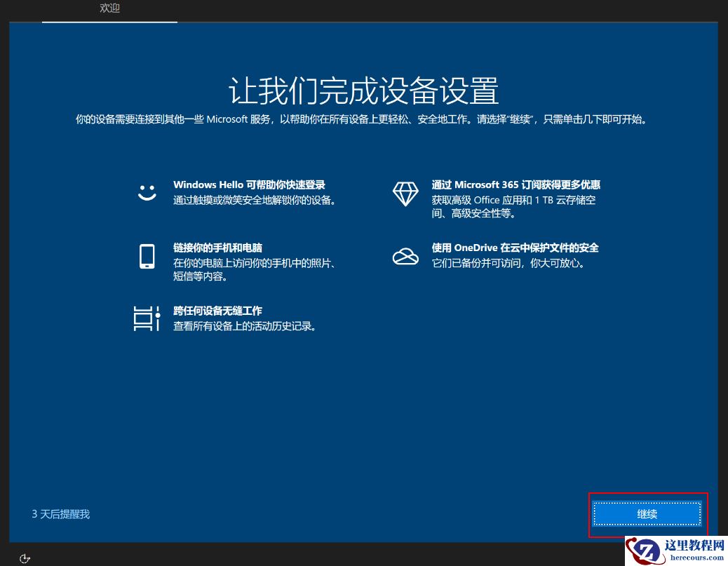Click the OneDrive cloud icon

405,256
